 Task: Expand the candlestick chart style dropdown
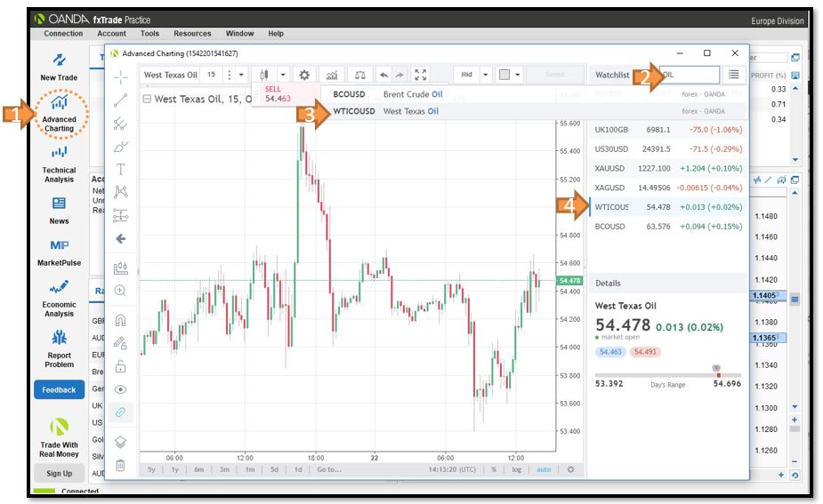[x=284, y=76]
